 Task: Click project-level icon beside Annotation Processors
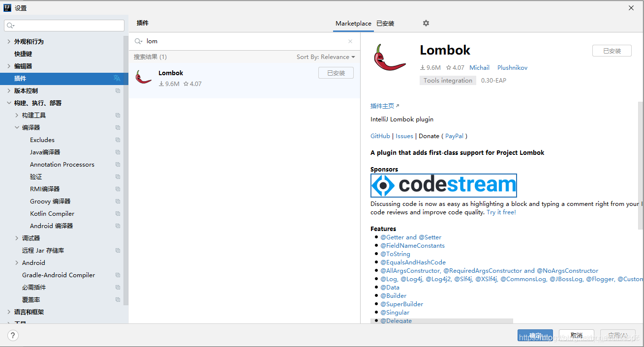118,164
